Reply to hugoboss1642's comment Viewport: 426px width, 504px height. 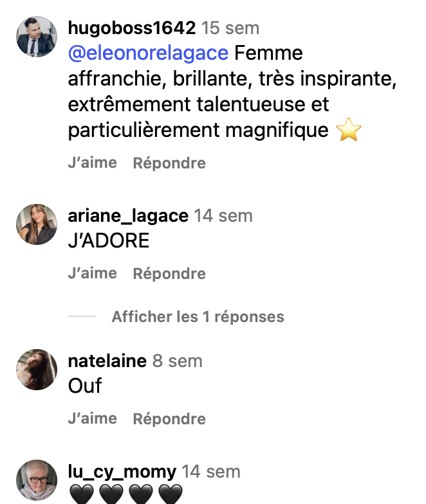tap(169, 163)
